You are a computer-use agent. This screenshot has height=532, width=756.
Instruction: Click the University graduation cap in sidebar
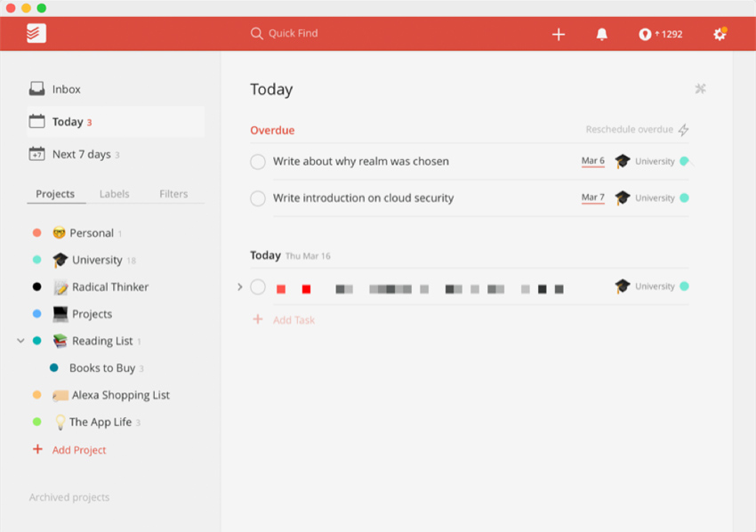pos(60,260)
